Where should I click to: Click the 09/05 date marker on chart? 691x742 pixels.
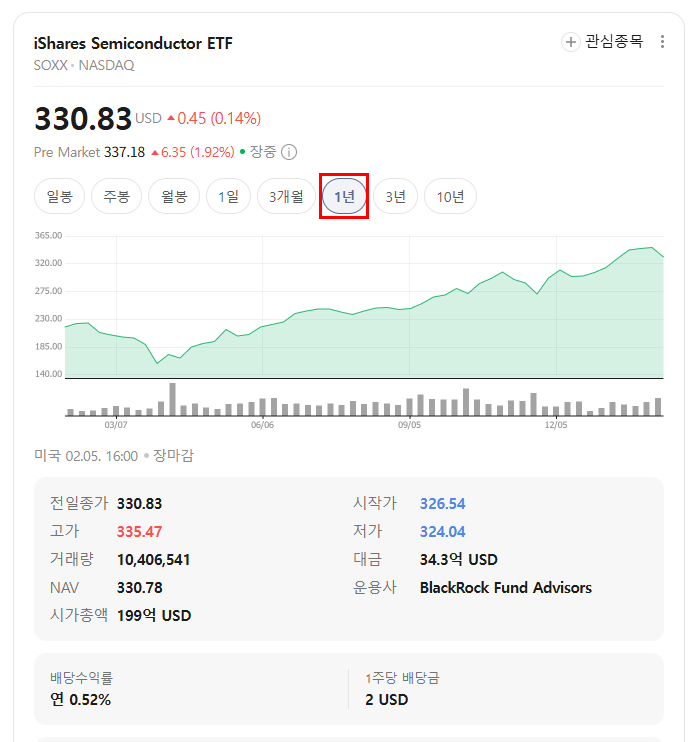click(x=409, y=424)
